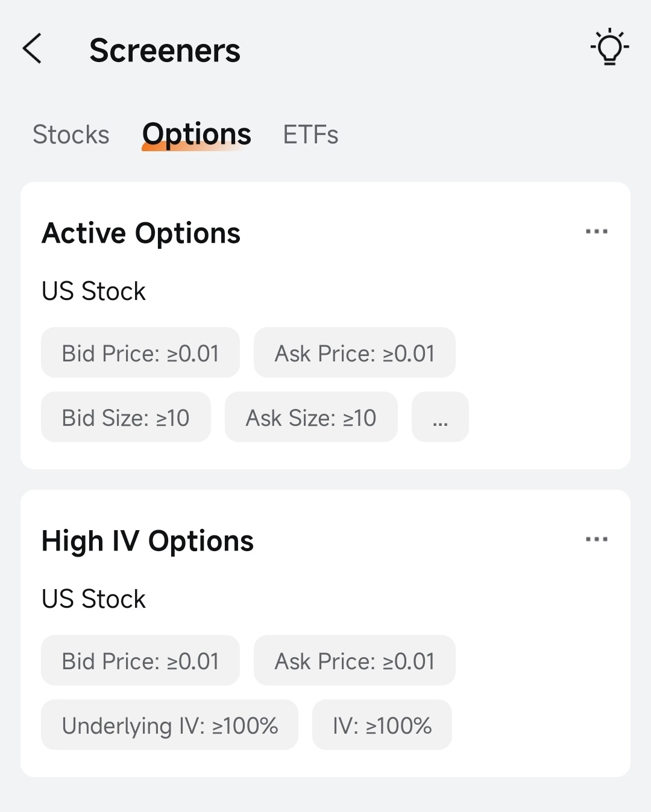Expand more filters ellipsis chip in Active Options
This screenshot has width=651, height=812.
[x=440, y=417]
